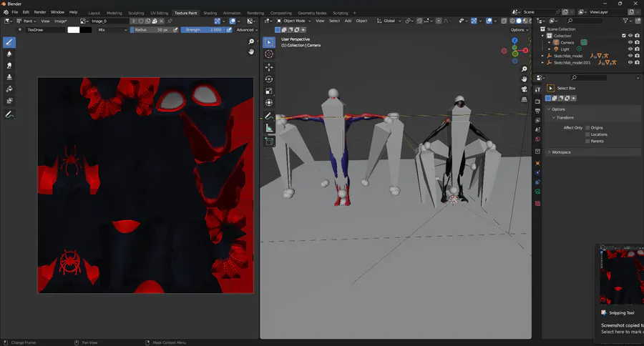Screen dimensions: 644x346
Task: Expand the Sketchfab_model tree item
Action: 542,56
